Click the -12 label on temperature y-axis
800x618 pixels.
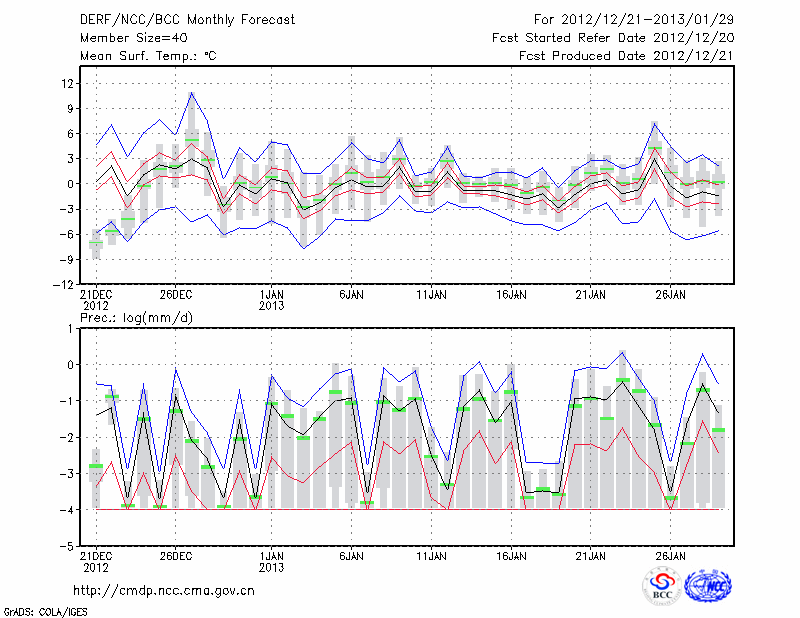point(63,285)
